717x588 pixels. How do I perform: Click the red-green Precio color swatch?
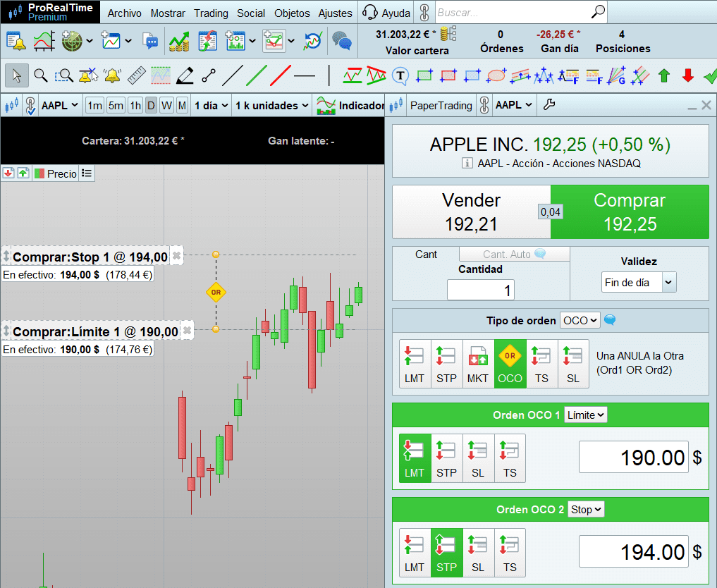(x=39, y=173)
